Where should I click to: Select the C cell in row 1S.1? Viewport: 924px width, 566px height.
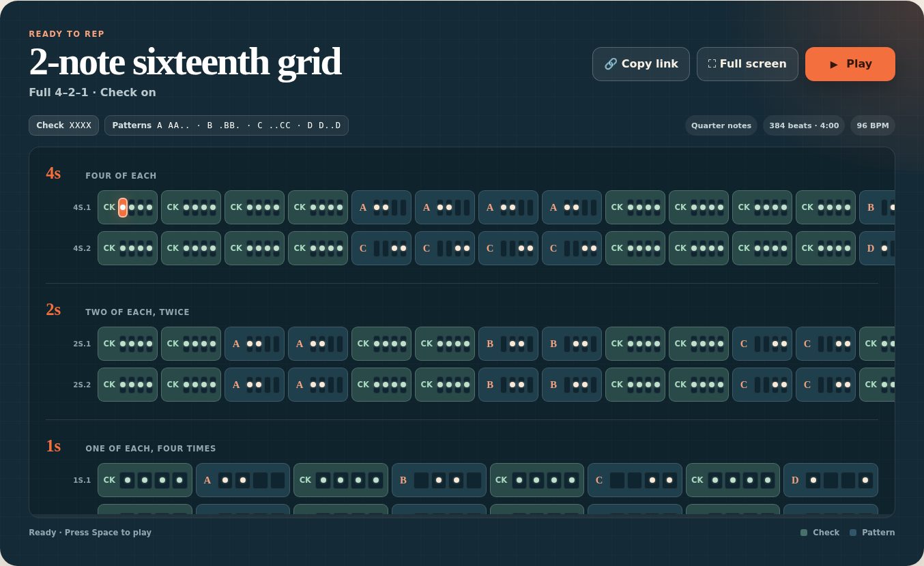click(x=635, y=480)
